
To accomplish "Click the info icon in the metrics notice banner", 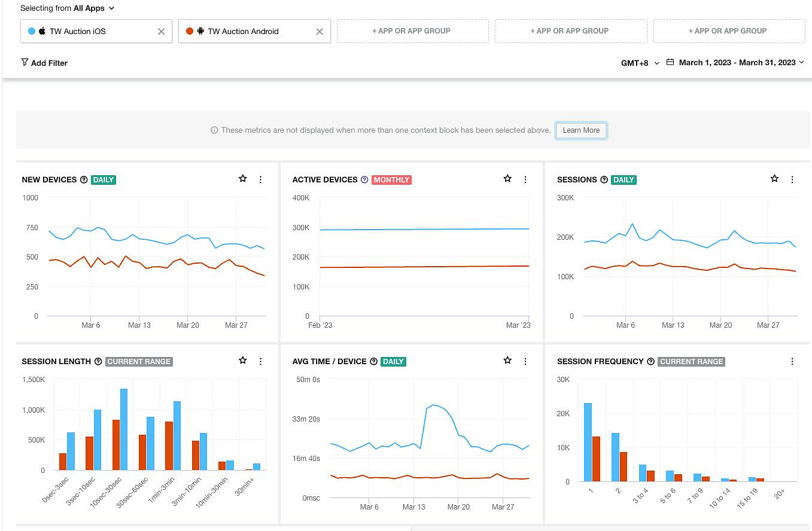I will (214, 130).
